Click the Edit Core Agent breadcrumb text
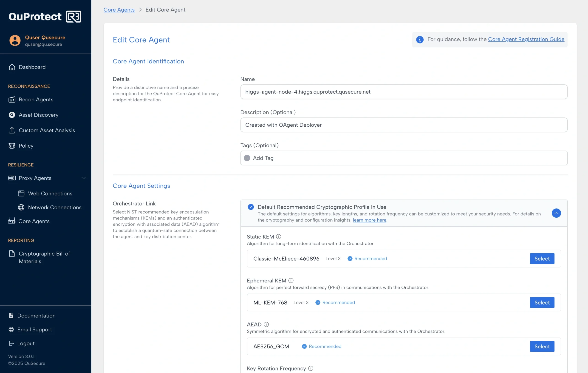 click(165, 10)
